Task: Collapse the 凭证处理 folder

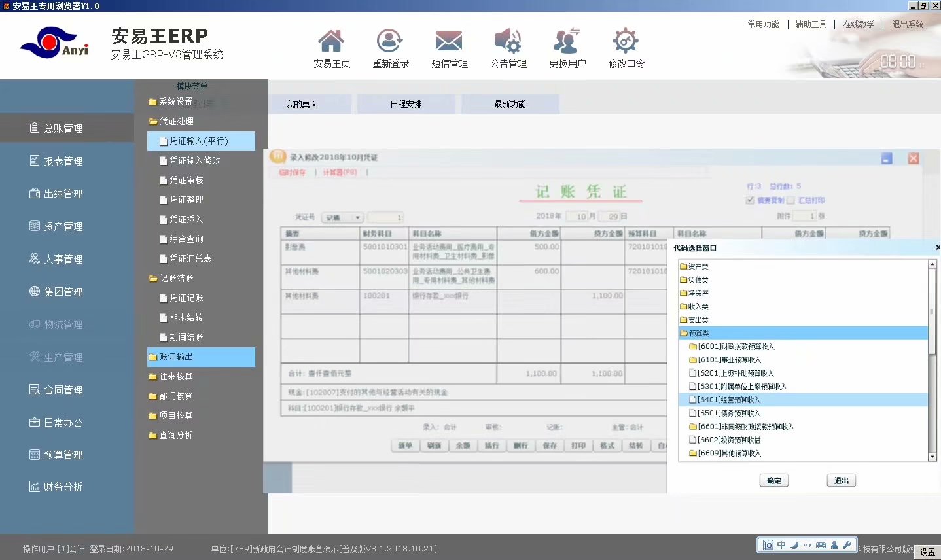Action: (171, 122)
